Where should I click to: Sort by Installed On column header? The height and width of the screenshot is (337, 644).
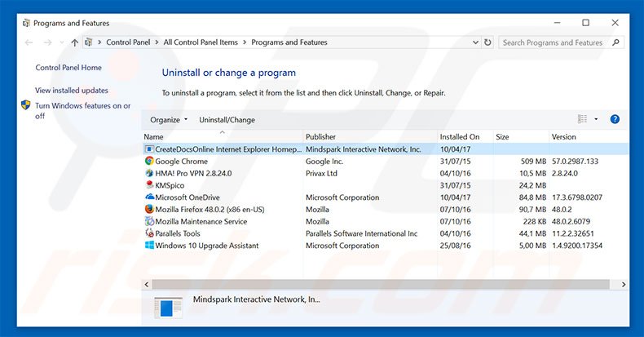(x=460, y=137)
